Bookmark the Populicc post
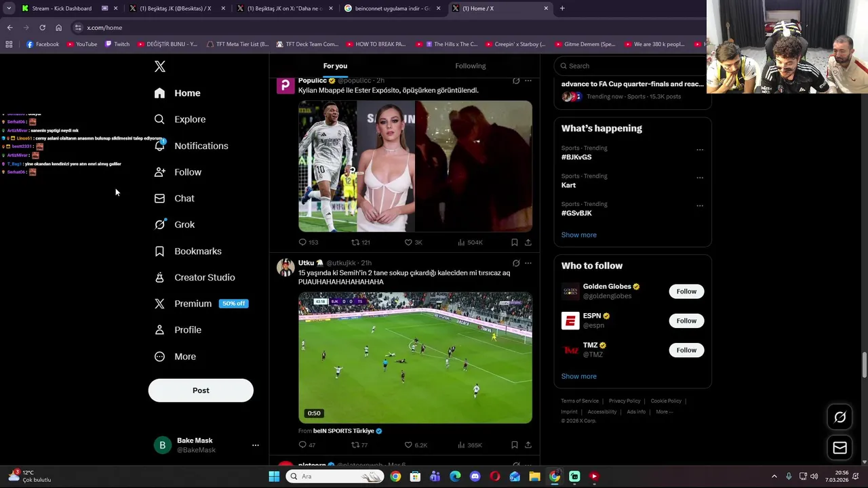Viewport: 868px width, 488px height. tap(515, 242)
